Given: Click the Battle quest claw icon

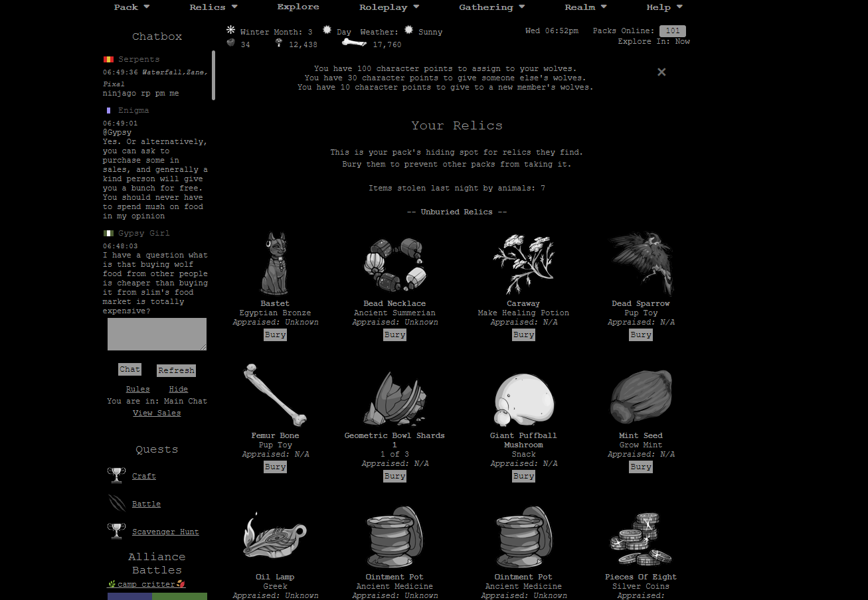Looking at the screenshot, I should click(116, 503).
